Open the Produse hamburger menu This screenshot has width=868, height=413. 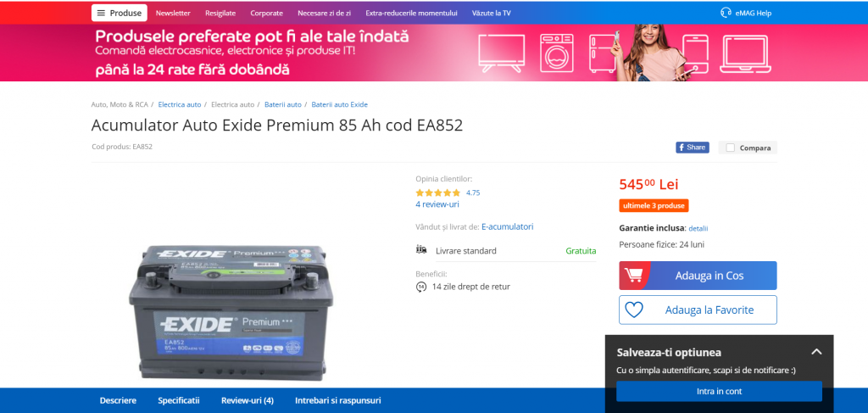[x=119, y=13]
